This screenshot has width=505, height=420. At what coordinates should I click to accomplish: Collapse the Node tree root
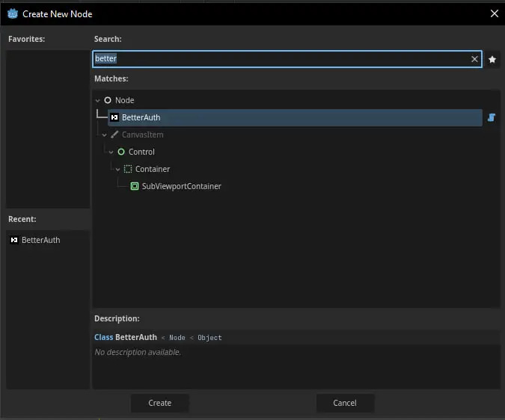(98, 100)
